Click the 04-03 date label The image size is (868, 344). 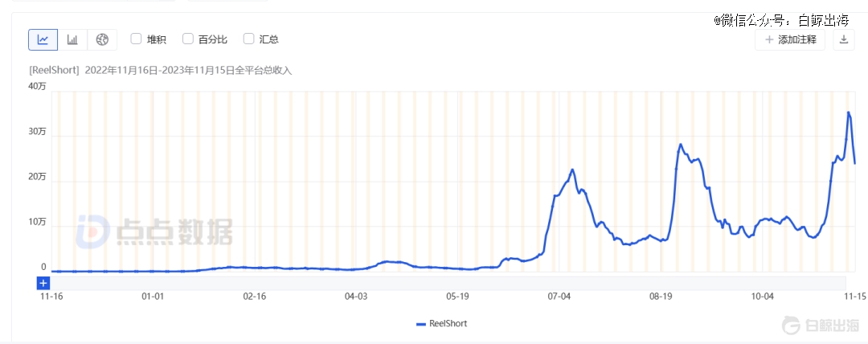[356, 297]
